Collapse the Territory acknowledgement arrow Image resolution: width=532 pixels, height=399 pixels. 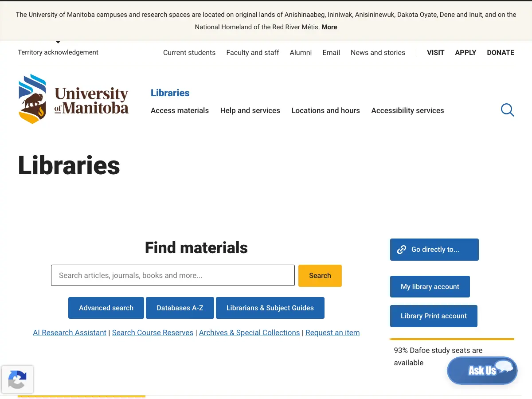[x=58, y=42]
